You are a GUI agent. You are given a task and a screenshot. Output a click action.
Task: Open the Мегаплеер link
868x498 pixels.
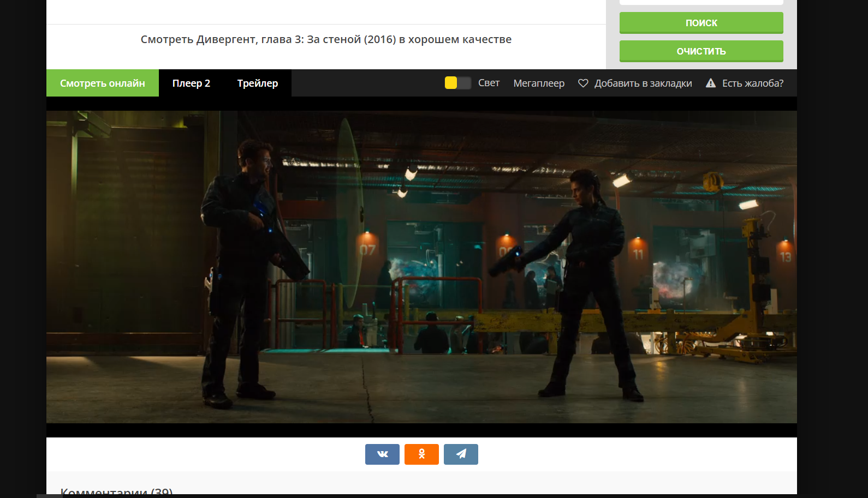point(539,83)
